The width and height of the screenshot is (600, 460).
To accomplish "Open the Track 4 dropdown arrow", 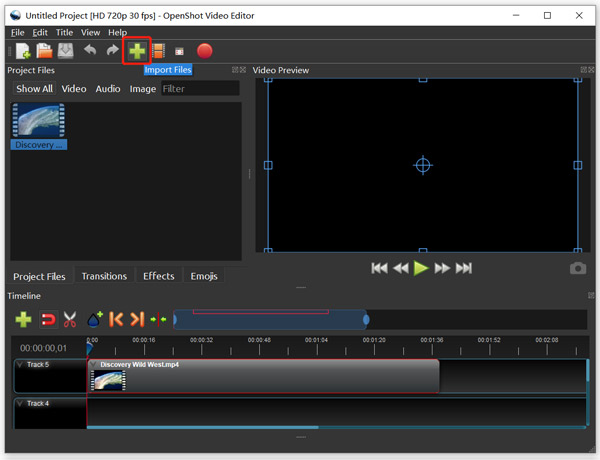I will coord(20,403).
